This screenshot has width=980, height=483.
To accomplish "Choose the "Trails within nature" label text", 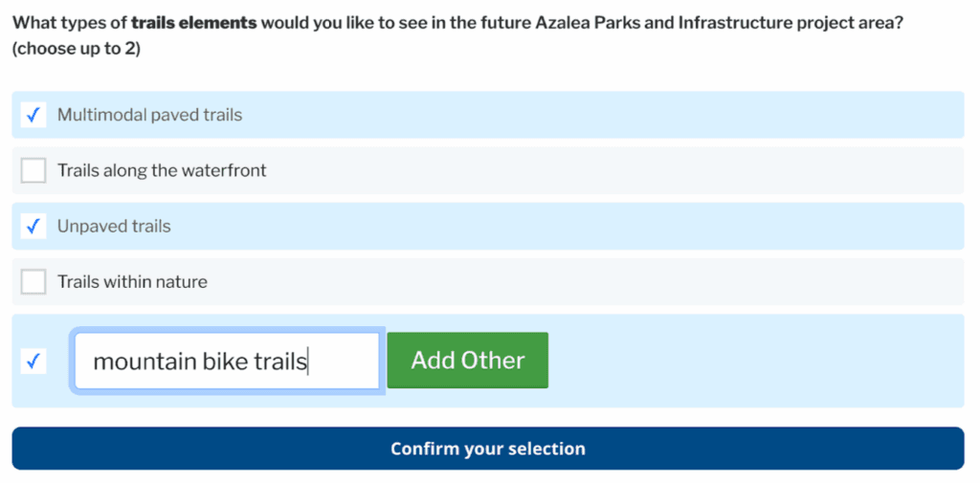I will coord(132,282).
